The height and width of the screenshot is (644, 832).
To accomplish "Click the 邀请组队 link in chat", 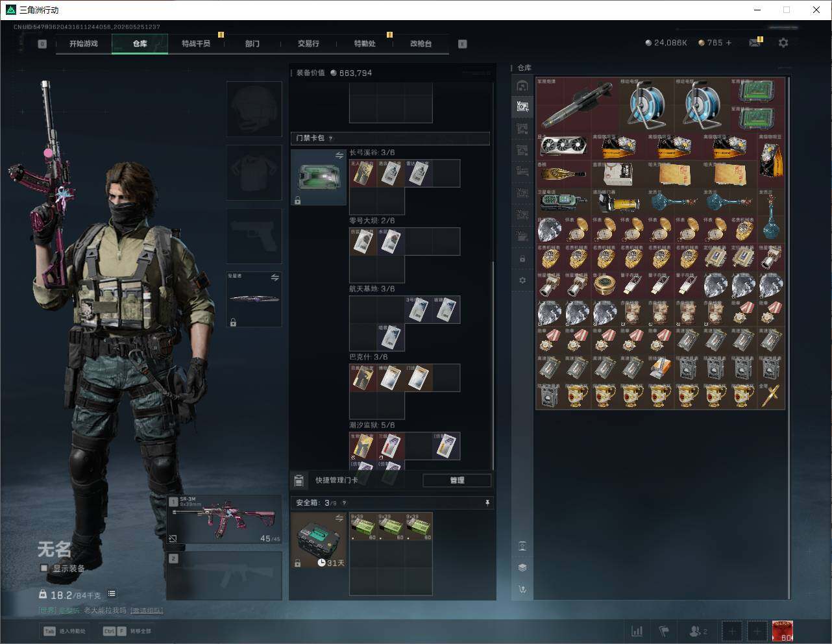I will click(147, 610).
